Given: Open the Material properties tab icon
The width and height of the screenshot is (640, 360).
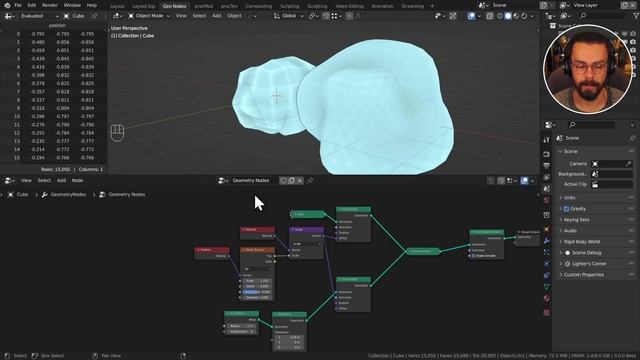Looking at the screenshot, I should click(547, 298).
